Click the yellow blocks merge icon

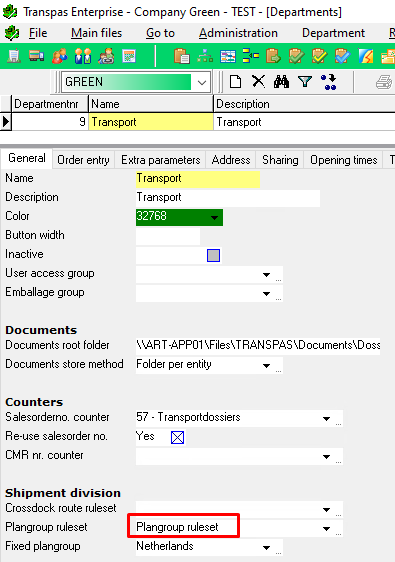pyautogui.click(x=251, y=56)
